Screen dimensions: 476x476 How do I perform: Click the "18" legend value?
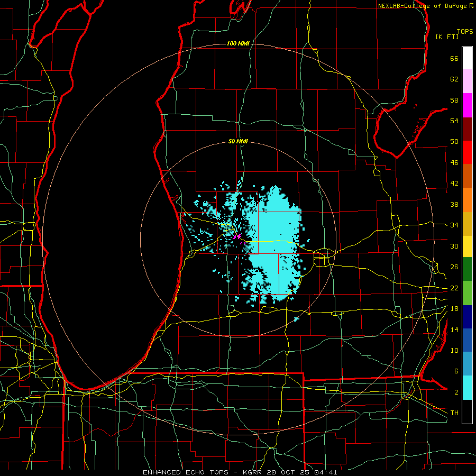pos(454,309)
